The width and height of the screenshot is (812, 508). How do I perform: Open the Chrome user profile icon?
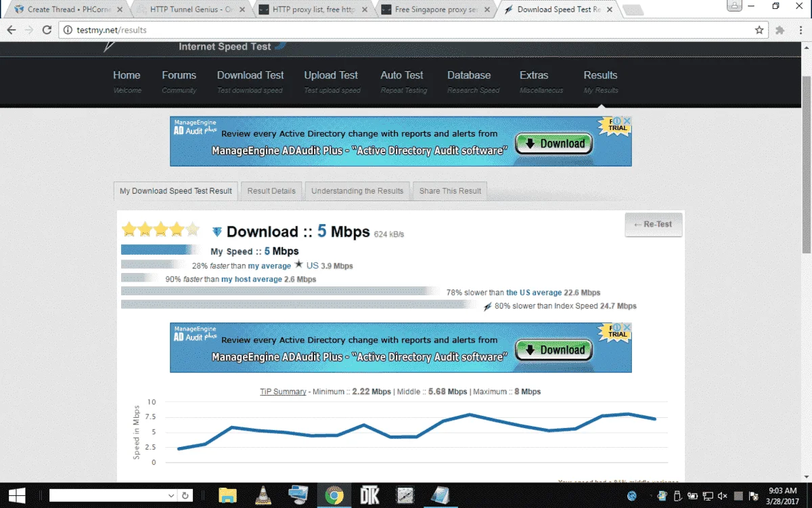pyautogui.click(x=735, y=6)
